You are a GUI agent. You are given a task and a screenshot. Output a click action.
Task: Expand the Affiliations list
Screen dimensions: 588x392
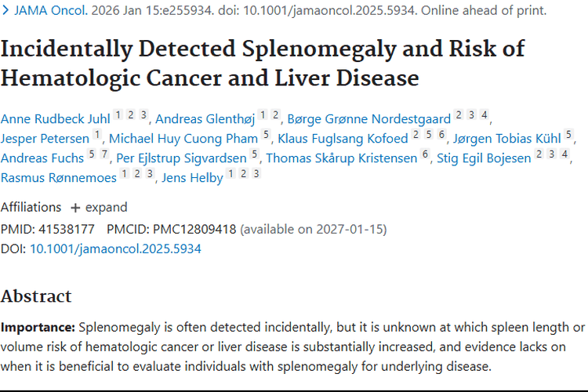click(x=98, y=208)
